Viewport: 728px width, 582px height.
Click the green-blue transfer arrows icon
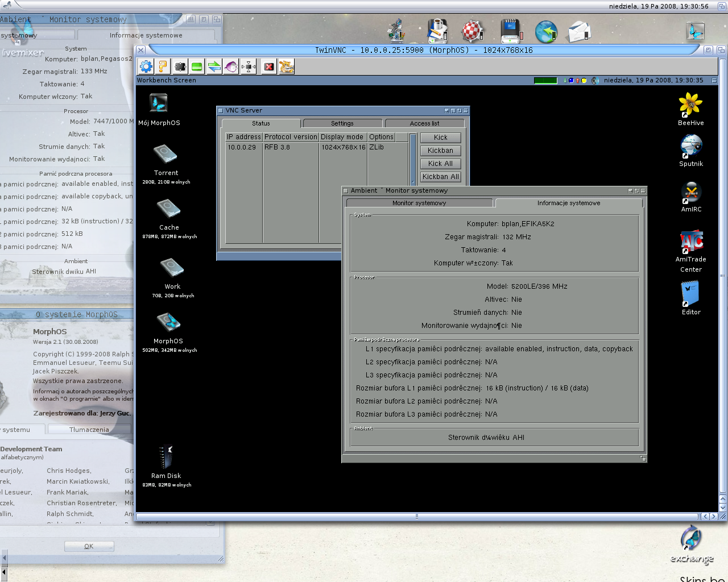click(214, 66)
